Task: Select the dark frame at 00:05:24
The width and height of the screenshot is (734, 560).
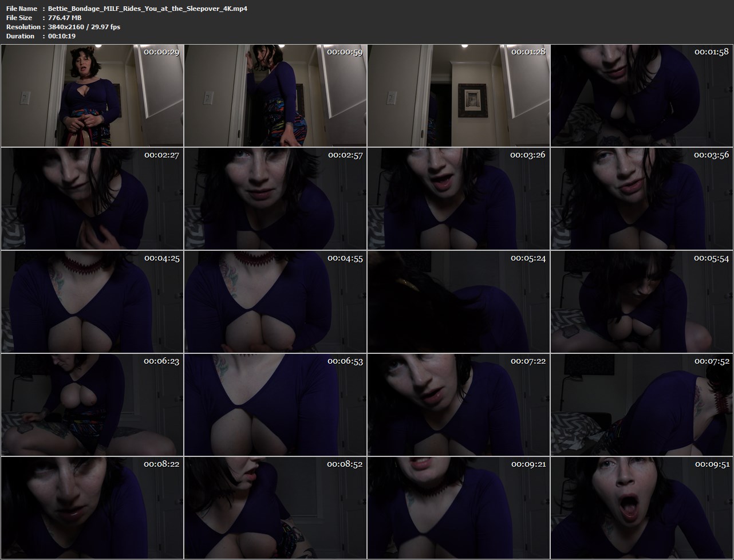Action: pos(459,302)
